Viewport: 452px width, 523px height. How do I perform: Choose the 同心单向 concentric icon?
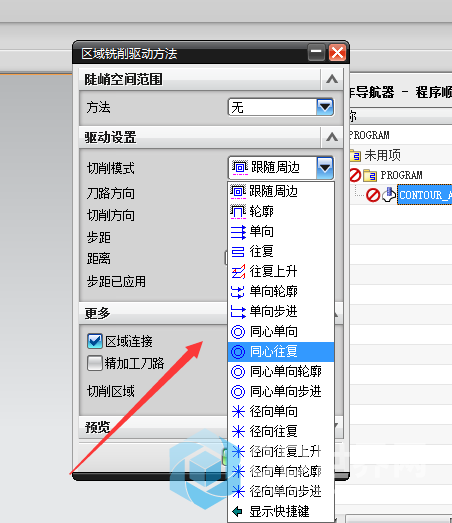[x=238, y=332]
